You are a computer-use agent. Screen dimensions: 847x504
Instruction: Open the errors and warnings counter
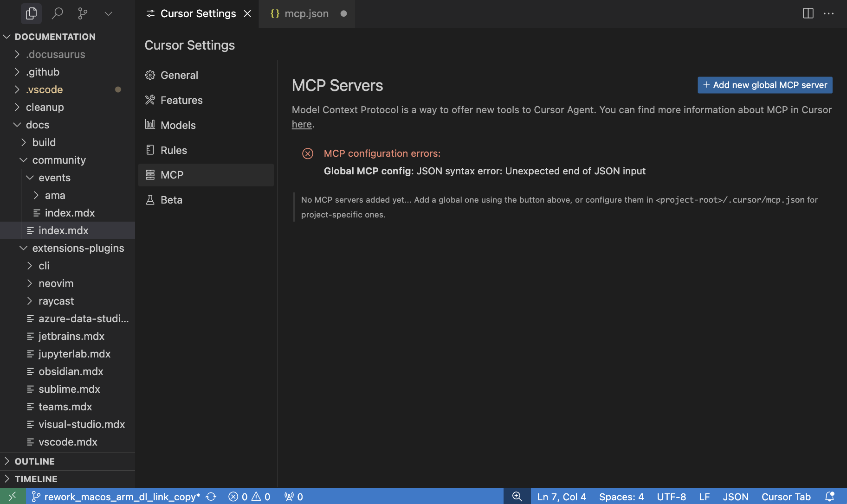(x=249, y=497)
